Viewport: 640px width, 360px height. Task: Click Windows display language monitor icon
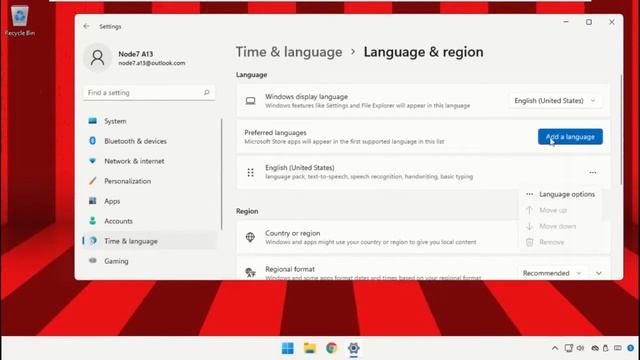[251, 101]
